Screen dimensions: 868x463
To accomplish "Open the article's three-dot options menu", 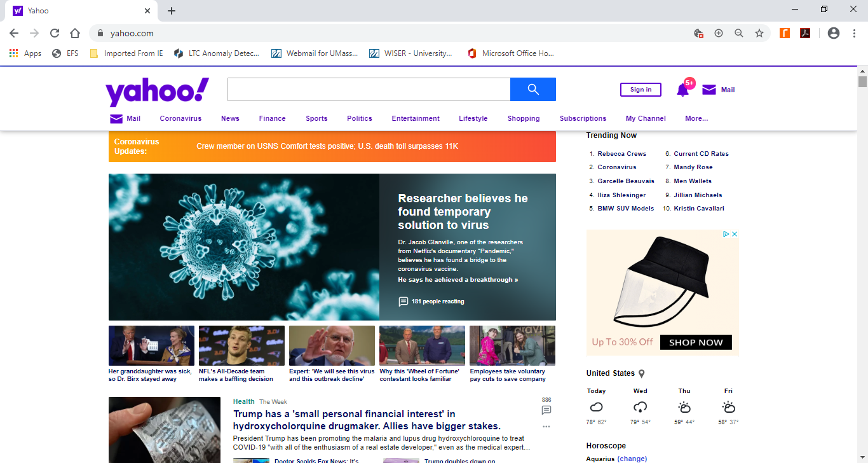I will (546, 427).
